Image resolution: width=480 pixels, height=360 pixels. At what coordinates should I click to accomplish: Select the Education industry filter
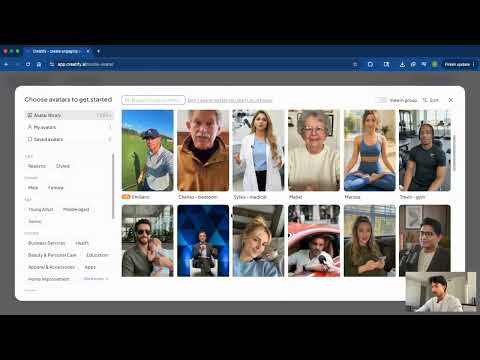tap(97, 255)
